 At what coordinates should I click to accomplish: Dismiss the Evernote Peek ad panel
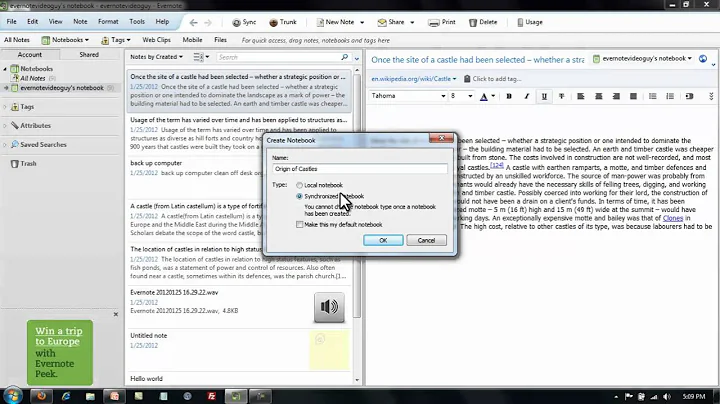116,314
